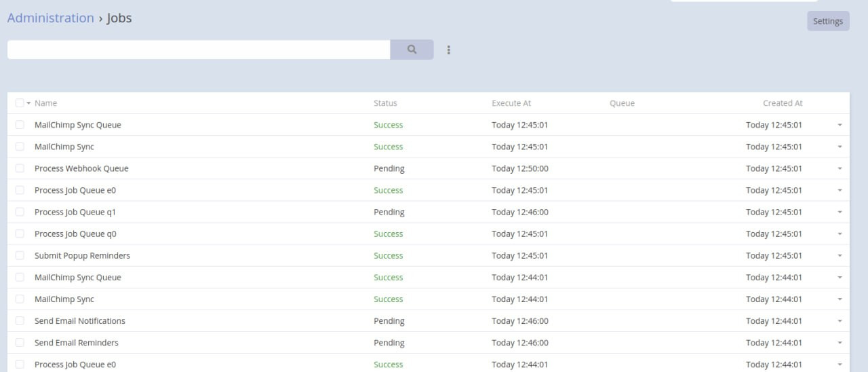
Task: Open the Process Job Queue q0 job
Action: tap(75, 234)
